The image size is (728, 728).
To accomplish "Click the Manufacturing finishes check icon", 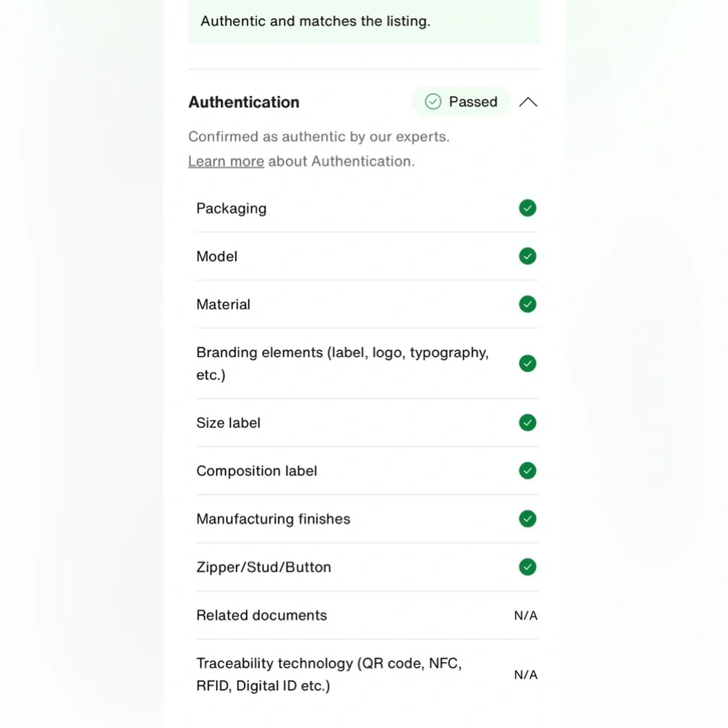I will click(x=528, y=519).
